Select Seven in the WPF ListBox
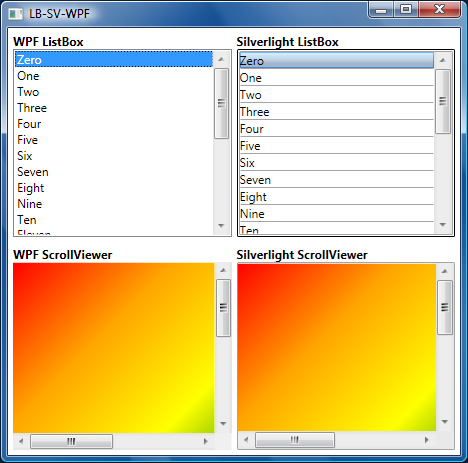Image resolution: width=468 pixels, height=463 pixels. pyautogui.click(x=114, y=172)
